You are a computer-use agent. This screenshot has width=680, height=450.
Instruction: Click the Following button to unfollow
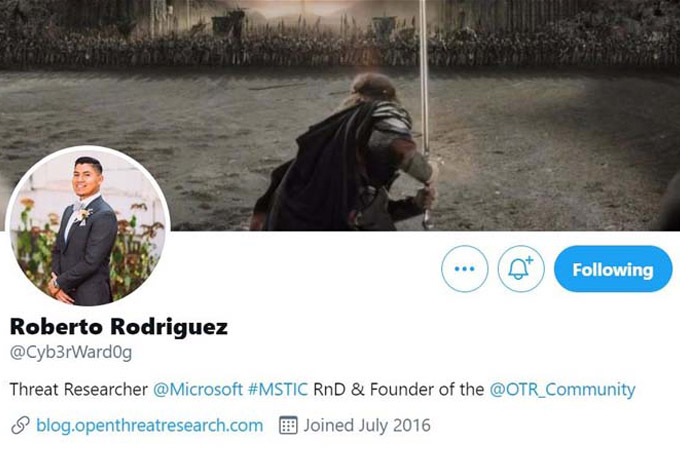click(x=613, y=269)
